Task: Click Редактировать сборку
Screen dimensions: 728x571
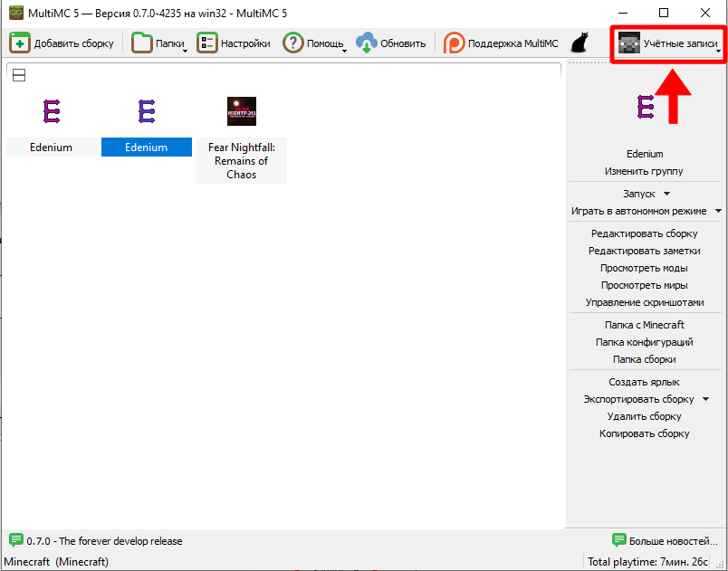Action: (x=644, y=233)
